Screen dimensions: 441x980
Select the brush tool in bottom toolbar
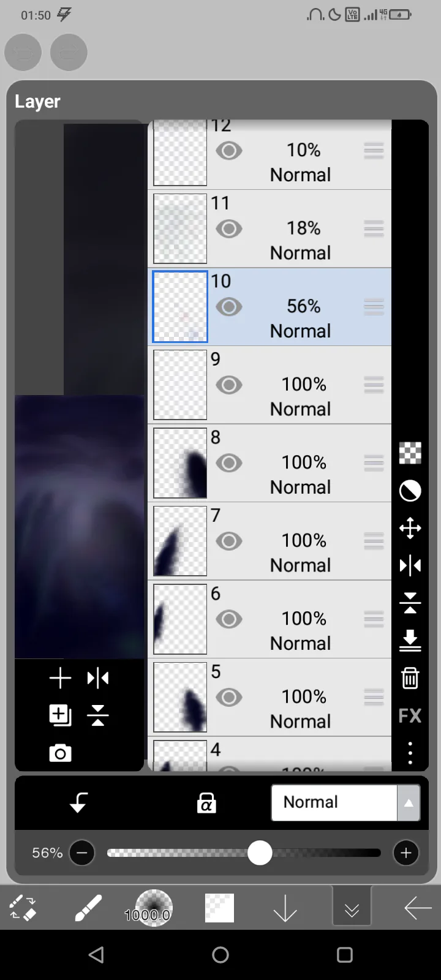click(88, 907)
